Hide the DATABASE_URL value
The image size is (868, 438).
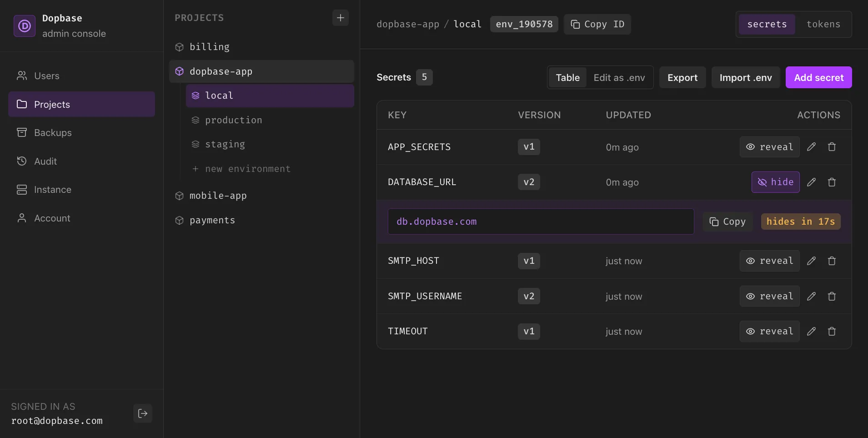(x=775, y=182)
